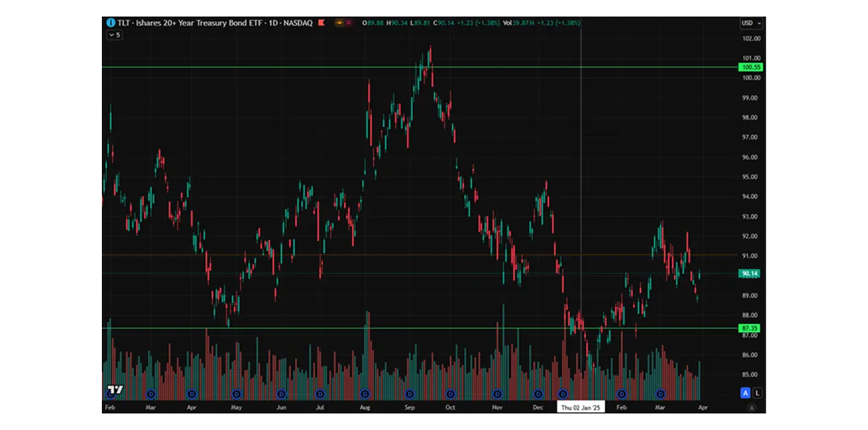
Task: Click the 99.00 price scale label
Action: coord(751,98)
